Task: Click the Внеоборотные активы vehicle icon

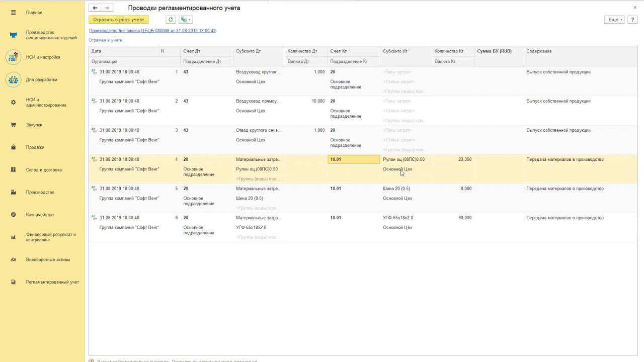Action: [14, 259]
